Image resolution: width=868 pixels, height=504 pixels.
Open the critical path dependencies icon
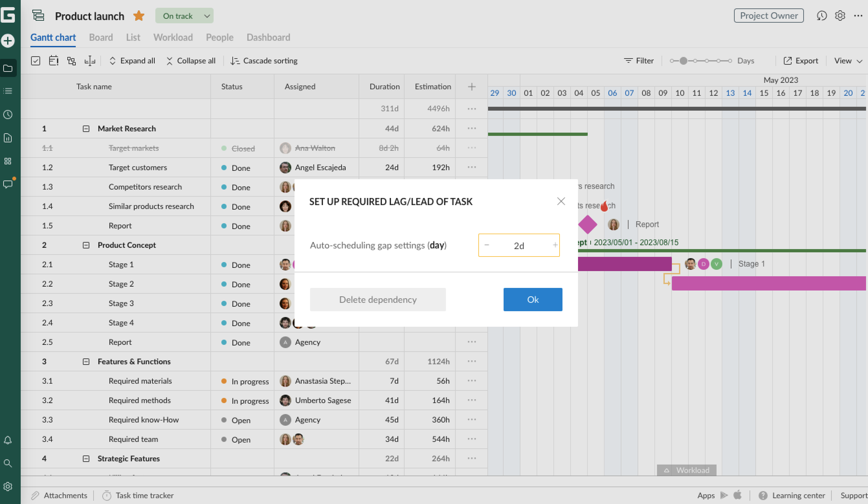pyautogui.click(x=71, y=60)
